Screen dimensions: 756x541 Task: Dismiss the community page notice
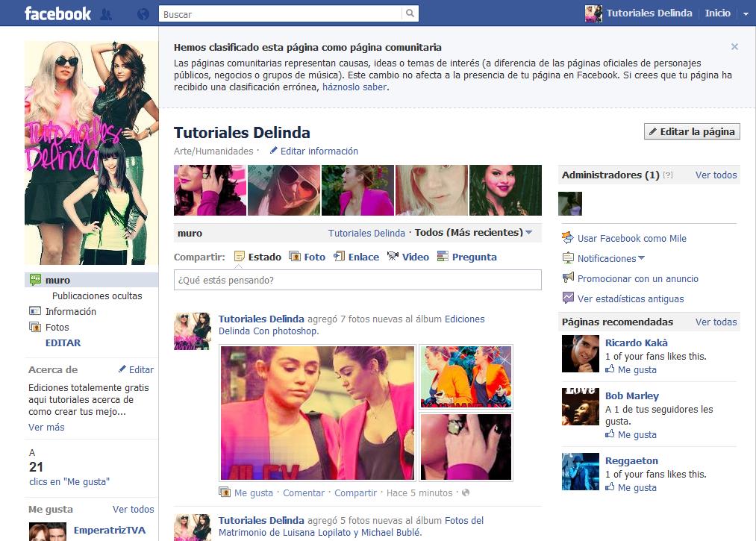pyautogui.click(x=734, y=47)
